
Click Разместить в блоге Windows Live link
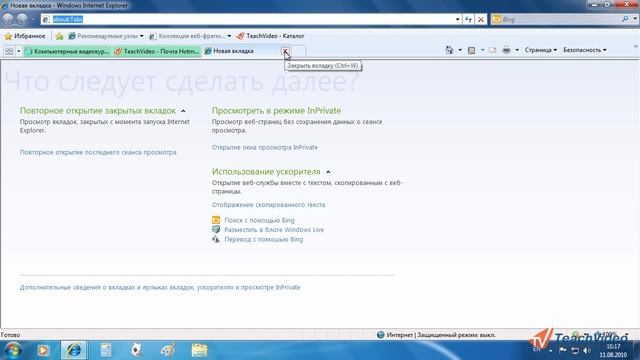pyautogui.click(x=274, y=230)
